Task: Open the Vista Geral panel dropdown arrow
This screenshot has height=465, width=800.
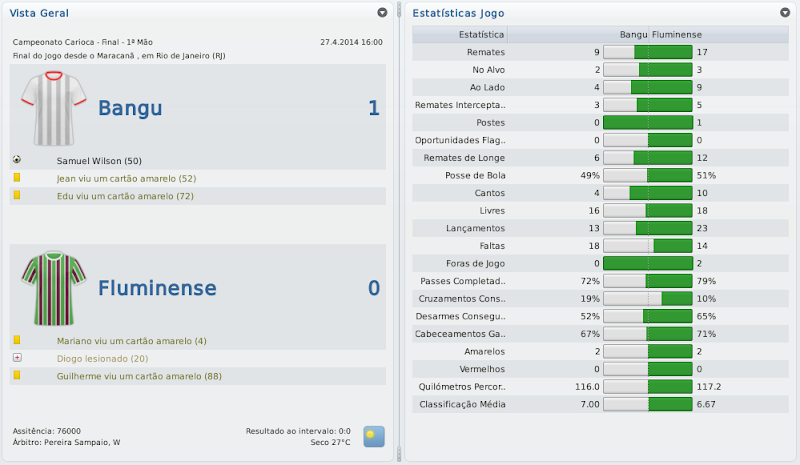Action: [x=382, y=13]
